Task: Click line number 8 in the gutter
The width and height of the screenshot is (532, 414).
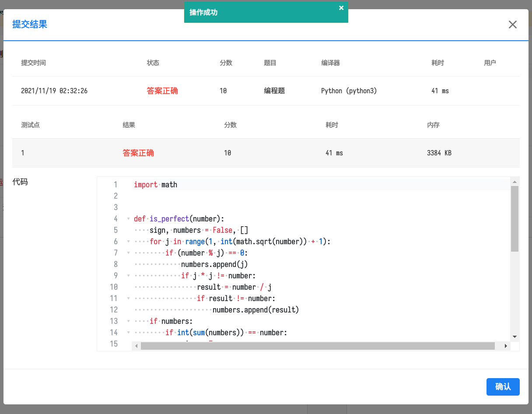Action: click(x=115, y=264)
